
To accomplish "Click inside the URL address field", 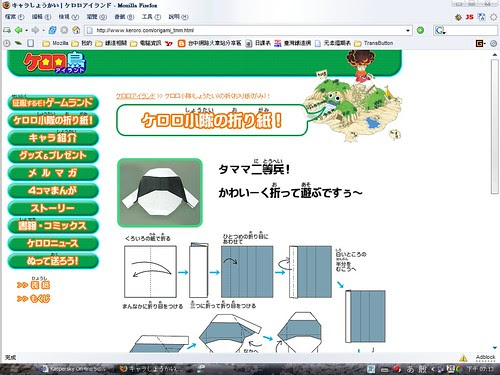I will click(x=248, y=30).
